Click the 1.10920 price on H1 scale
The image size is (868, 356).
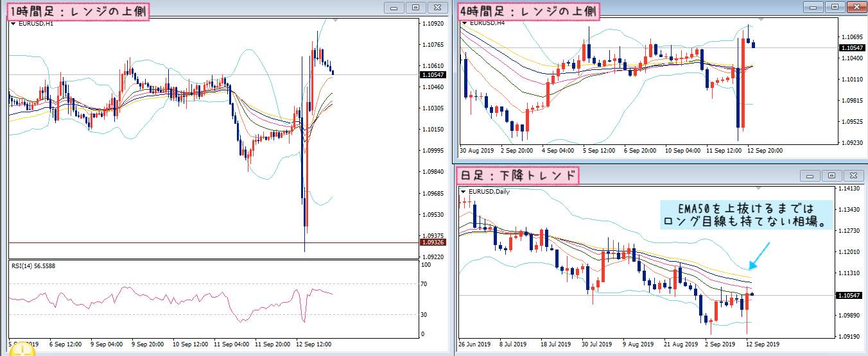(x=433, y=23)
